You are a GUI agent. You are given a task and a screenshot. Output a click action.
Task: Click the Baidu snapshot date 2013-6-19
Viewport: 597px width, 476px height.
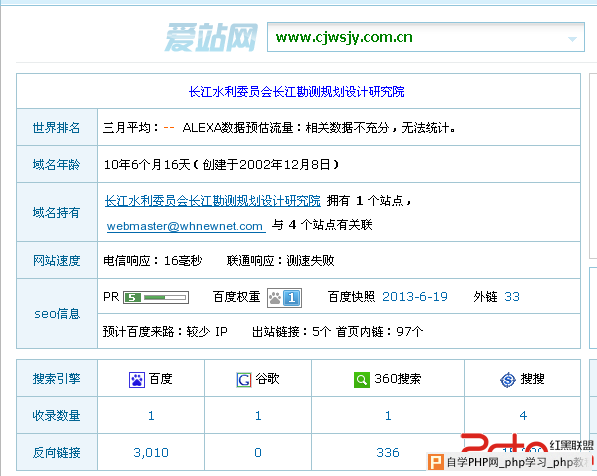pos(415,297)
